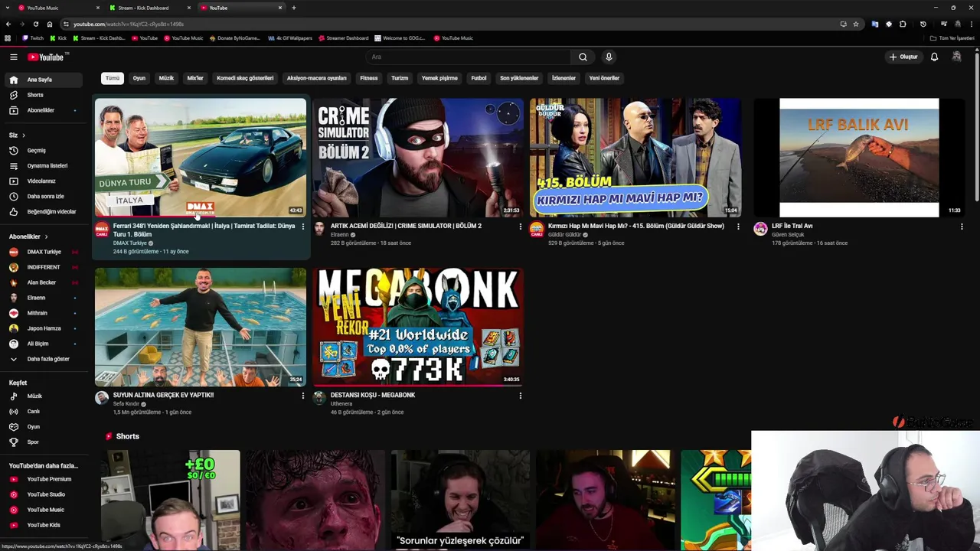
Task: Open Mithrain subscription channel
Action: tap(44, 313)
